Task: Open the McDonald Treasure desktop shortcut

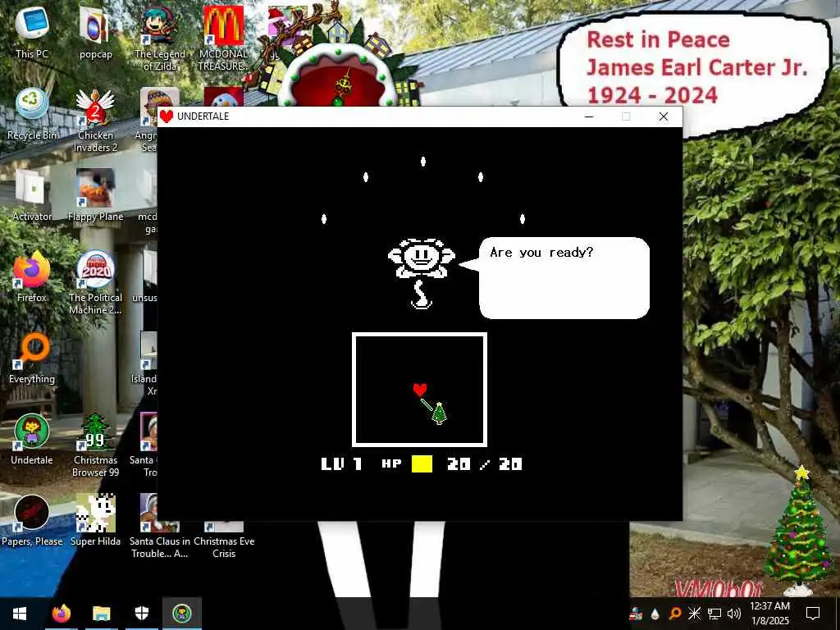Action: [223, 39]
